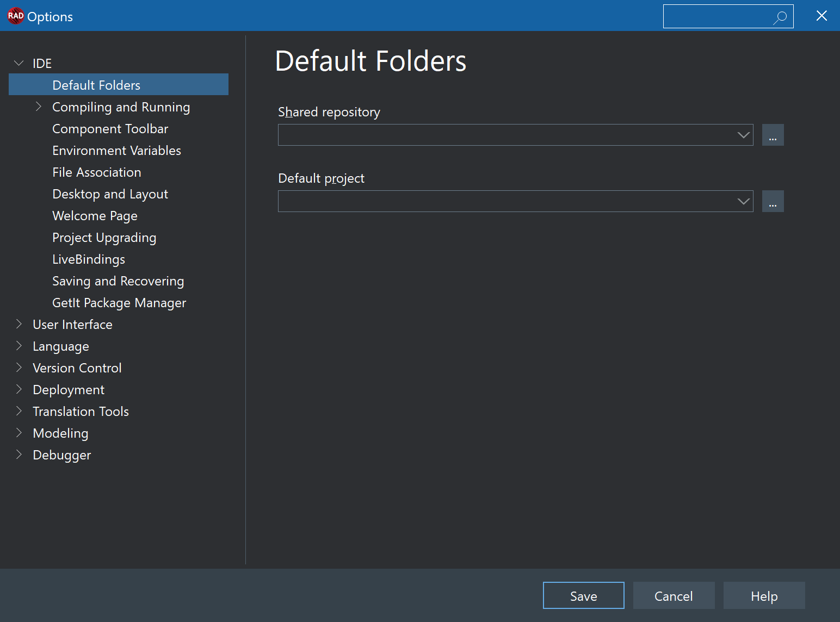Click the Default project label
The height and width of the screenshot is (622, 840).
coord(321,178)
